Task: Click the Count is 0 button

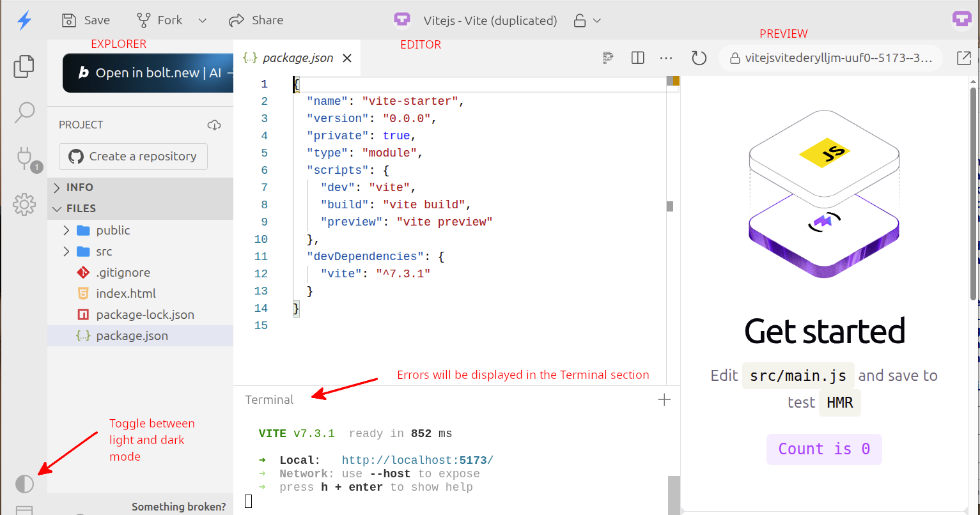Action: (823, 449)
